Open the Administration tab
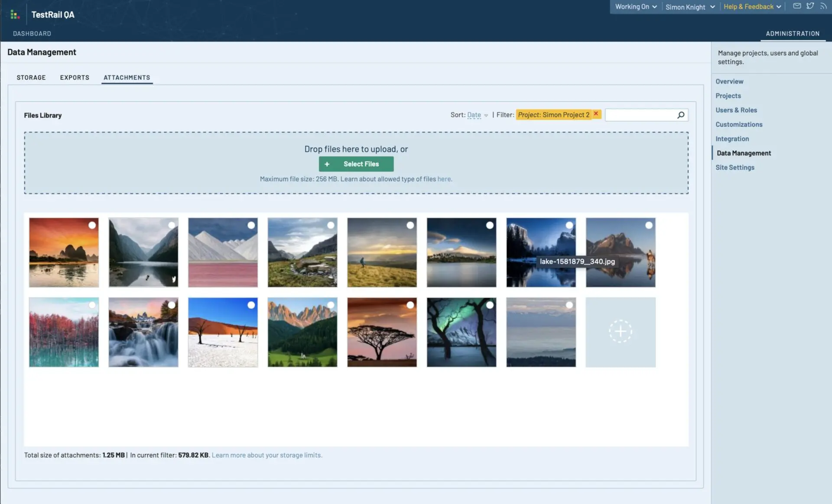 pos(793,33)
